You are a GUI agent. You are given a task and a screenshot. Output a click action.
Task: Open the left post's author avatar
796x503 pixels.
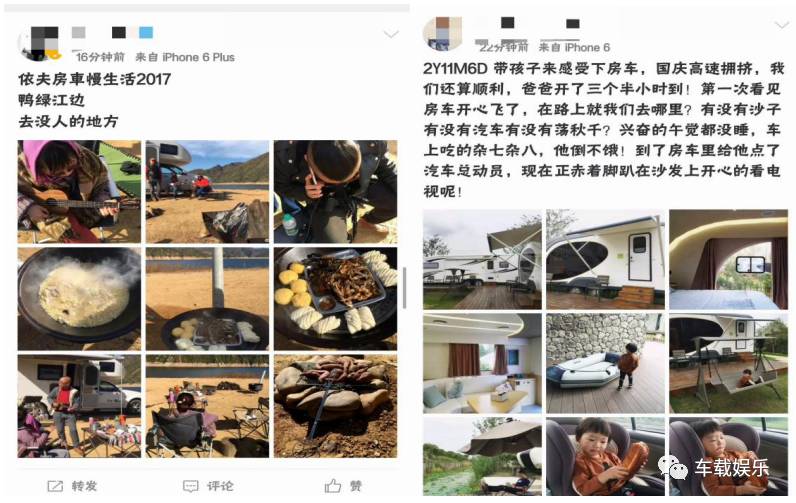pos(40,43)
